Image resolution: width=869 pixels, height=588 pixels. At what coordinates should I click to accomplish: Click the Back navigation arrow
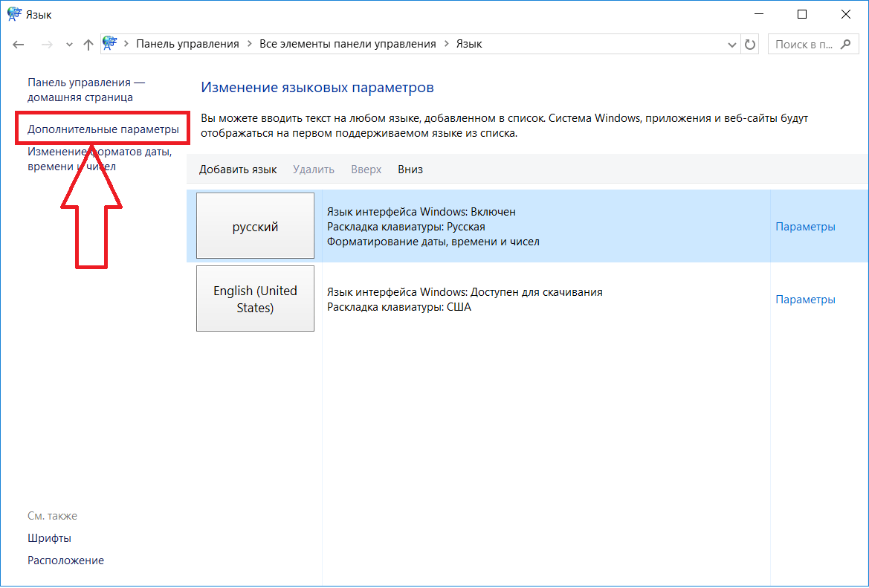[19, 45]
